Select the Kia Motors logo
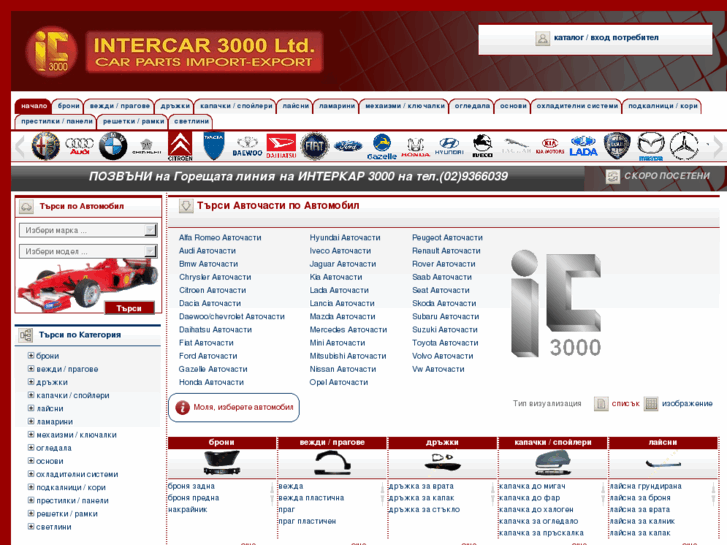 (550, 147)
